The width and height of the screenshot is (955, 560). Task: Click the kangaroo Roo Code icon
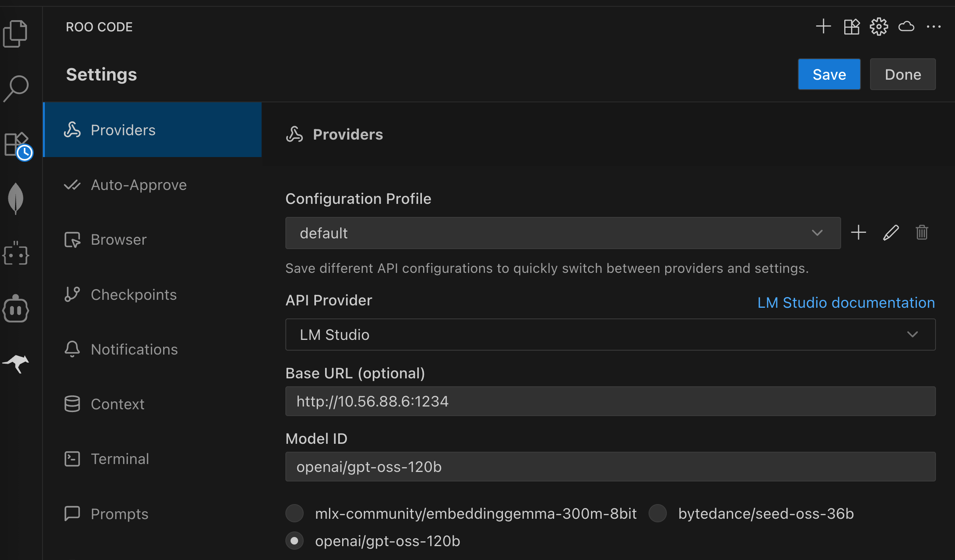16,363
